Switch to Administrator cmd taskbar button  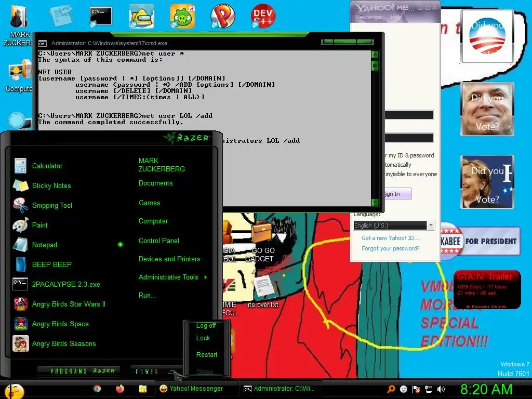tap(280, 389)
